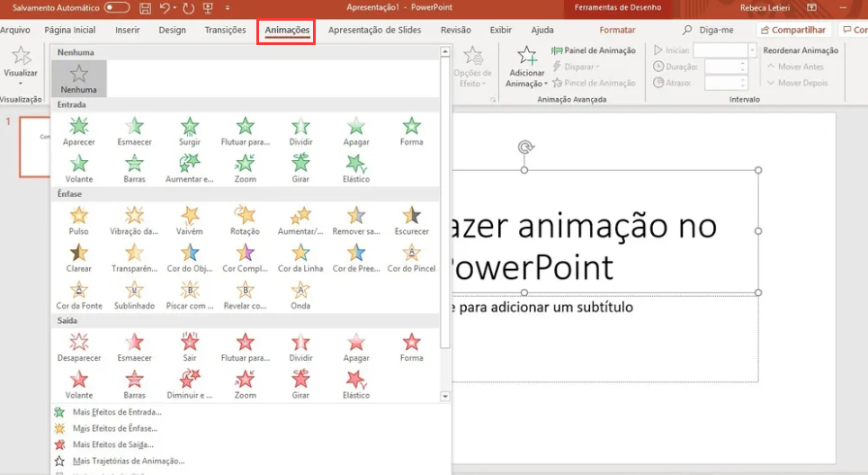Apply the entrance Girar animation

coord(300,169)
